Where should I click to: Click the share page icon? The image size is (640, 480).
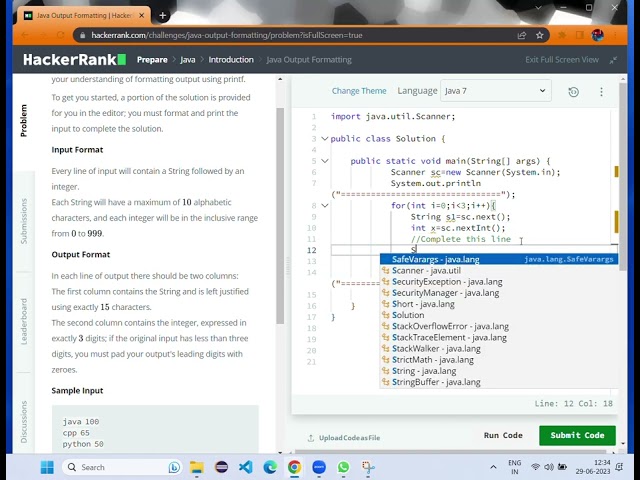[x=522, y=35]
